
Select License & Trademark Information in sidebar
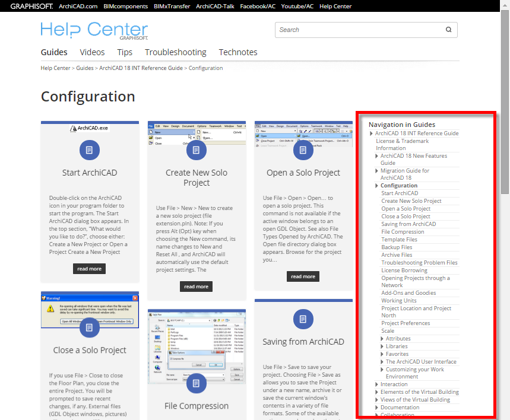click(x=402, y=145)
